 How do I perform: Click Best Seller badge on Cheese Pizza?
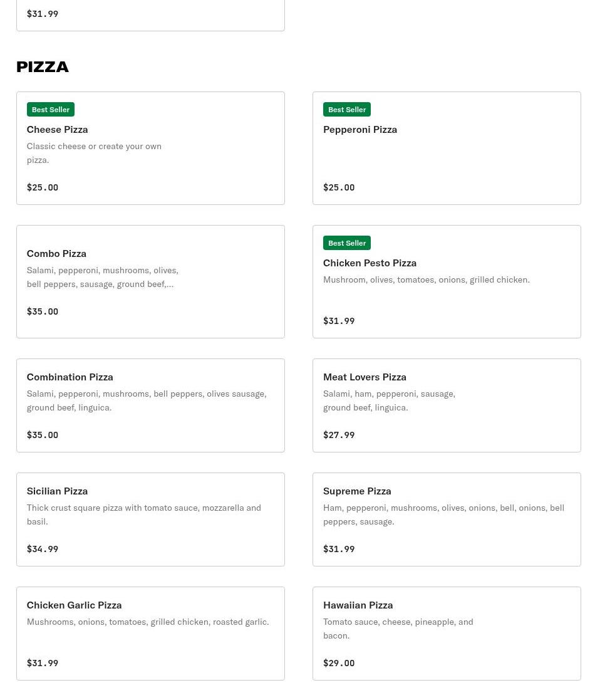click(x=51, y=110)
